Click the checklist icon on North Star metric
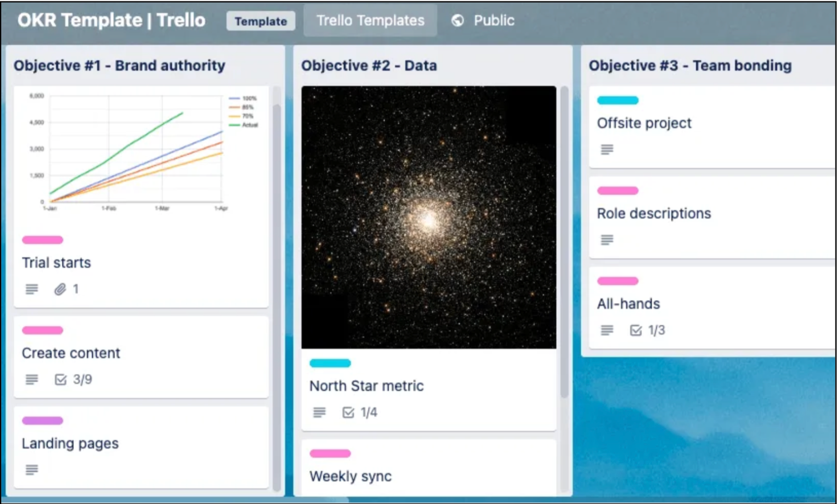Screen dimensions: 837x504 (x=348, y=412)
